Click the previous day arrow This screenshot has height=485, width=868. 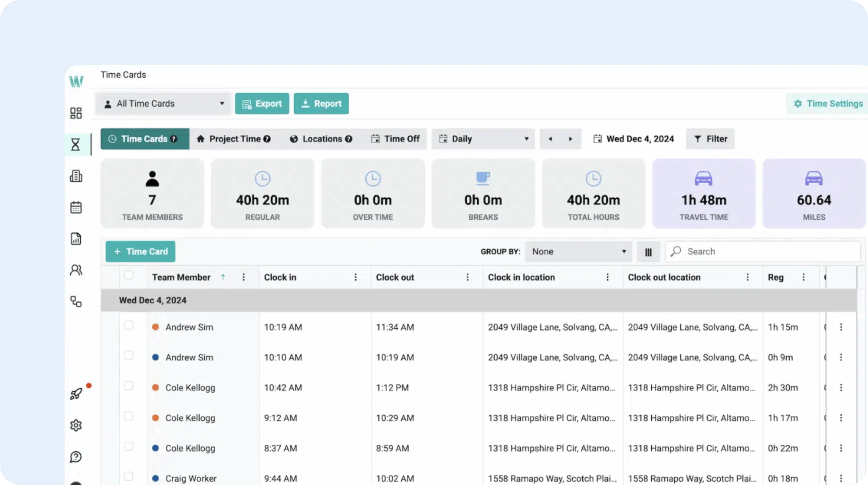click(550, 139)
